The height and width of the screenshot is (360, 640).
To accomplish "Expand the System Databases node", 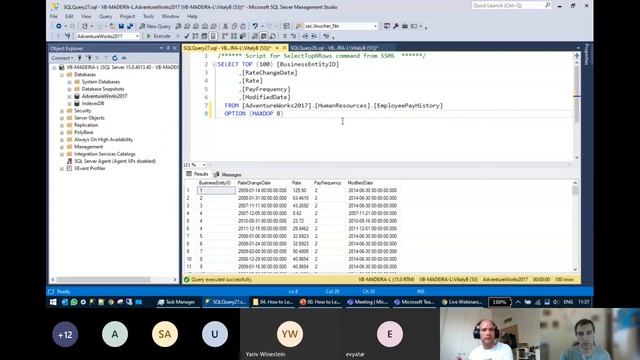I will tap(69, 82).
